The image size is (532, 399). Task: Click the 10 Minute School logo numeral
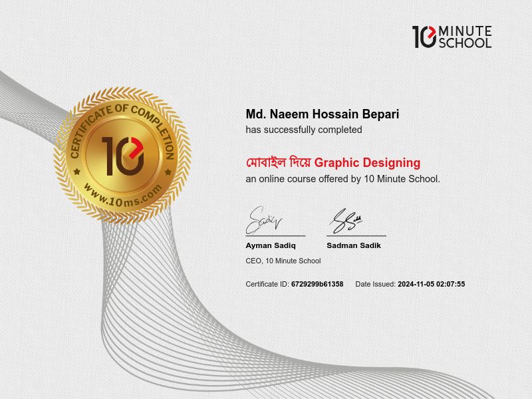pyautogui.click(x=424, y=37)
